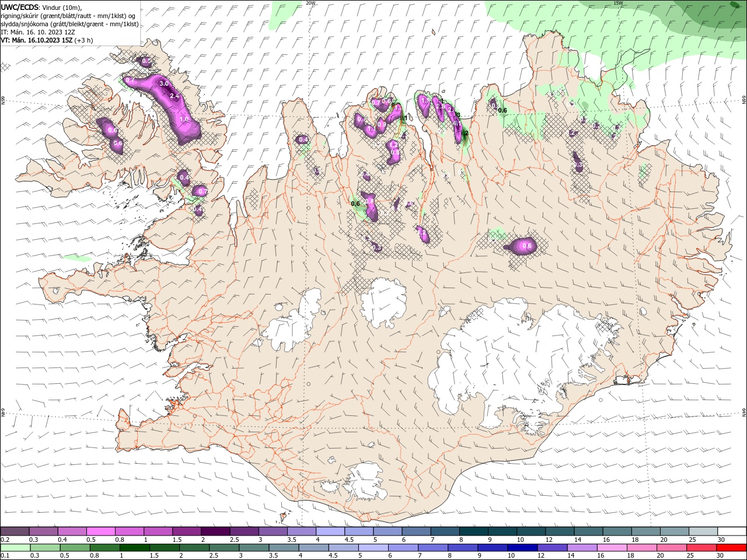The height and width of the screenshot is (560, 747).
Task: Select the pale periwinkle 4–4.5 snow swatch
Action: (330, 531)
